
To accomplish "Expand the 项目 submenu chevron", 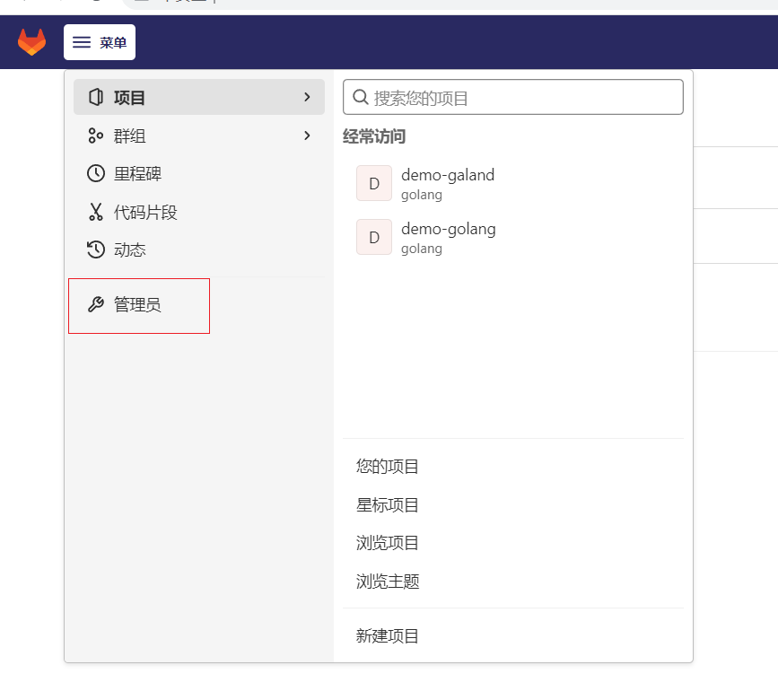I will (307, 97).
